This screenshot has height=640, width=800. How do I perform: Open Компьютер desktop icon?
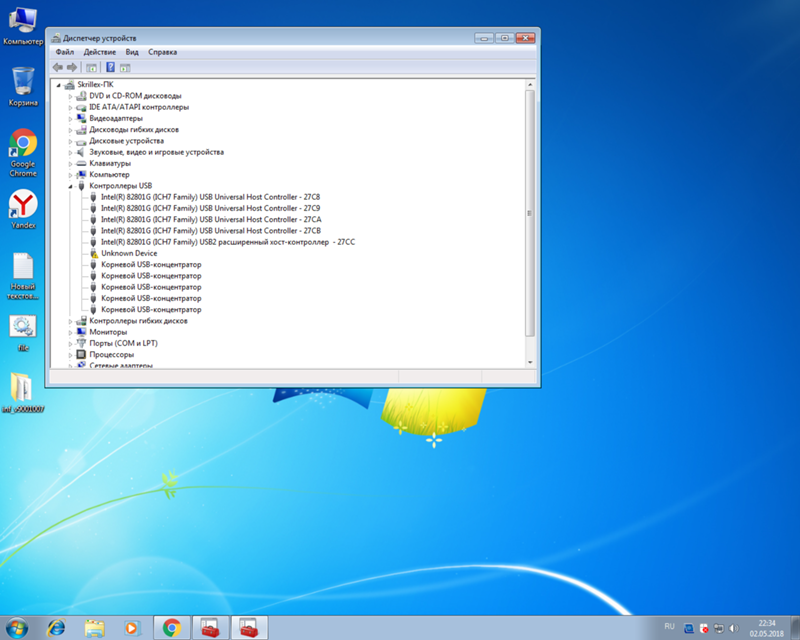pos(23,27)
